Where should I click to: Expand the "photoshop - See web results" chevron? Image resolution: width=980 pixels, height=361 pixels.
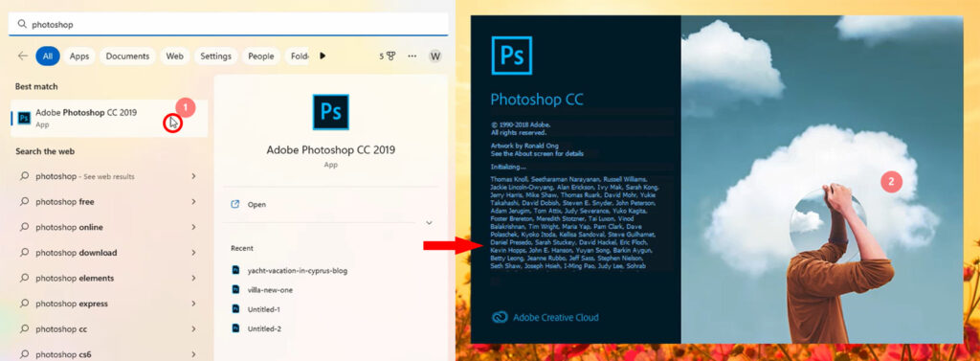(193, 176)
